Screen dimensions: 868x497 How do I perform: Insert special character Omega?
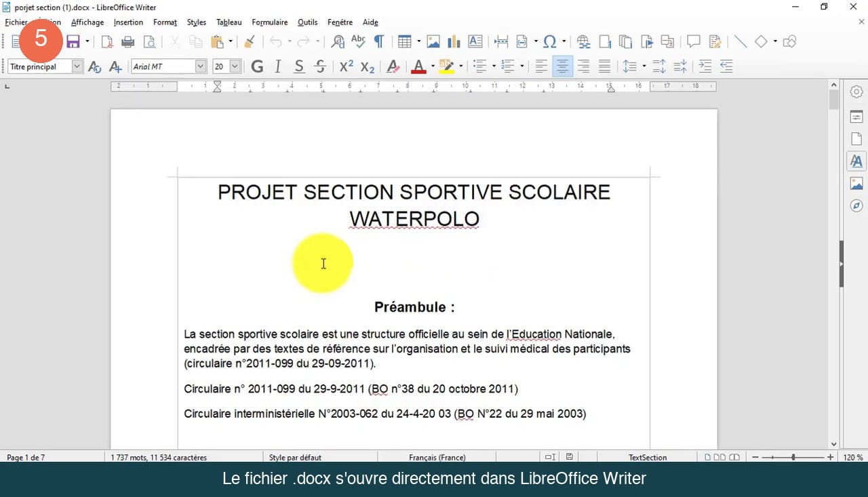550,42
